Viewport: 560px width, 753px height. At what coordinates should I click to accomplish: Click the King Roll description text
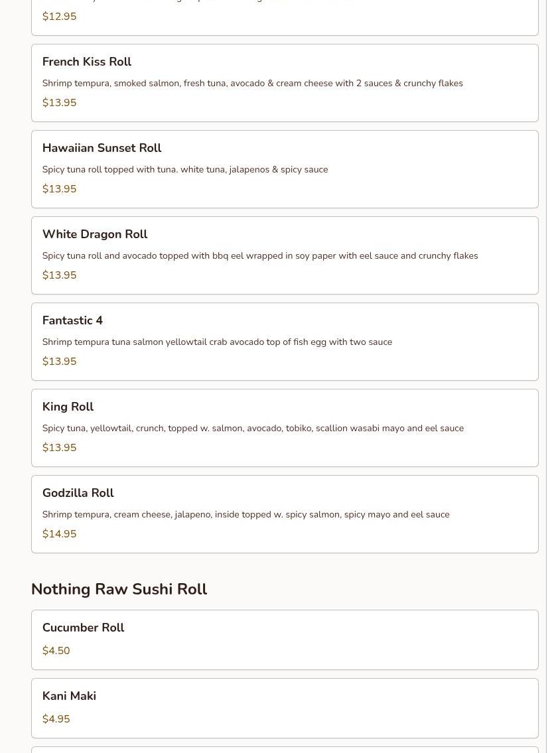tap(253, 429)
